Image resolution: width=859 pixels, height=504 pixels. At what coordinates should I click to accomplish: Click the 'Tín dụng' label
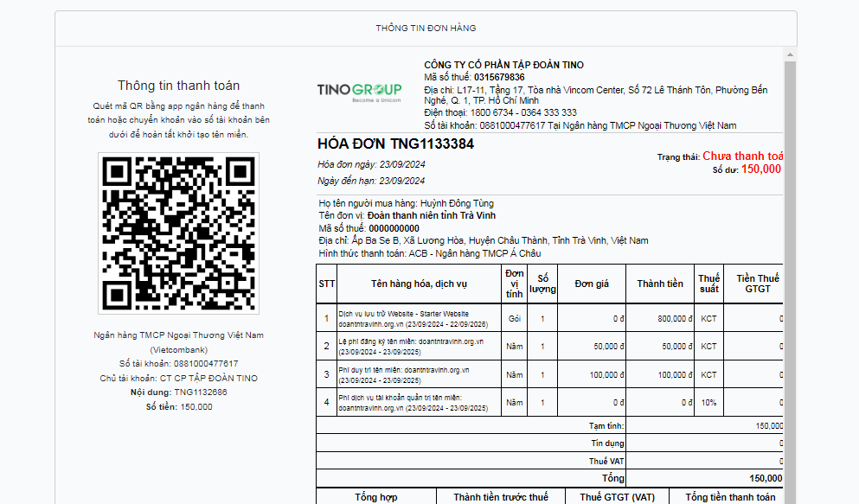click(x=607, y=443)
